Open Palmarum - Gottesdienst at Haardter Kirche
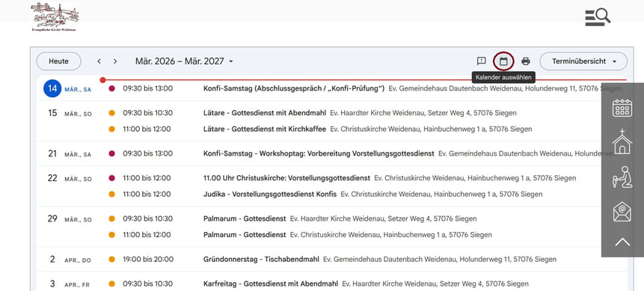644x291 pixels. click(245, 218)
